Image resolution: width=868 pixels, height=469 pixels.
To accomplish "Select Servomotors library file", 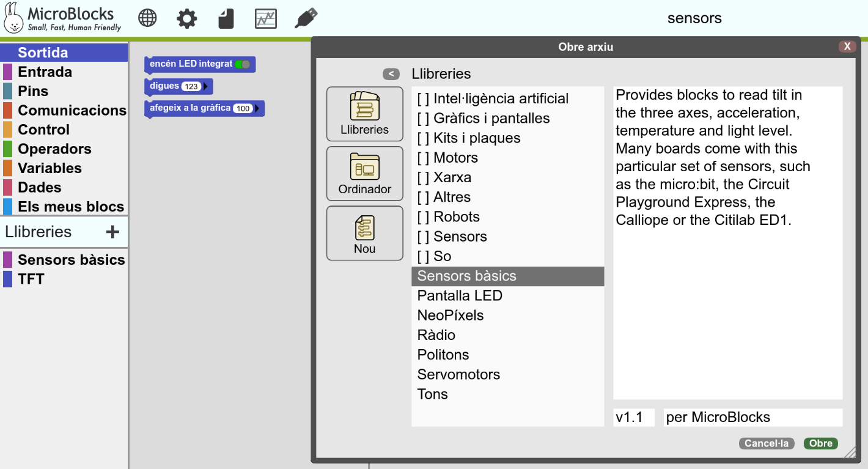I will pyautogui.click(x=507, y=374).
